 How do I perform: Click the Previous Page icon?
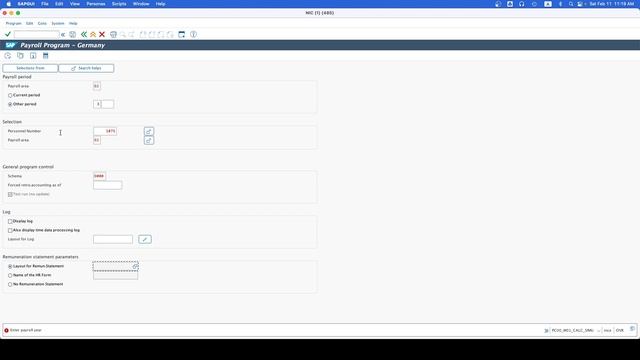[x=152, y=35]
